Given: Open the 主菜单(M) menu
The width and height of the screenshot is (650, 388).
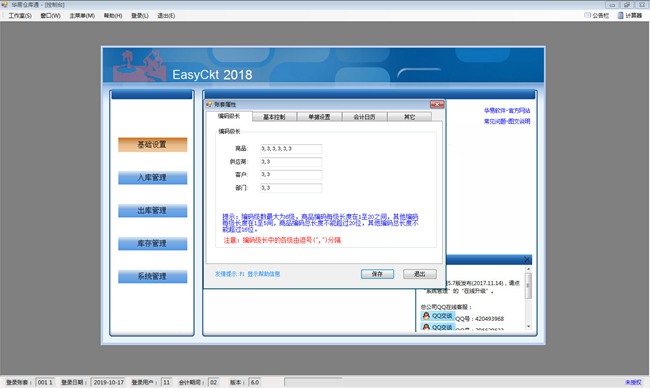Looking at the screenshot, I should tap(82, 16).
